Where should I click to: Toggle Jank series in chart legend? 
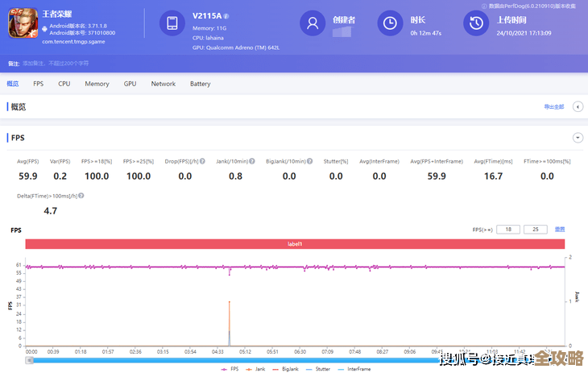[256, 369]
